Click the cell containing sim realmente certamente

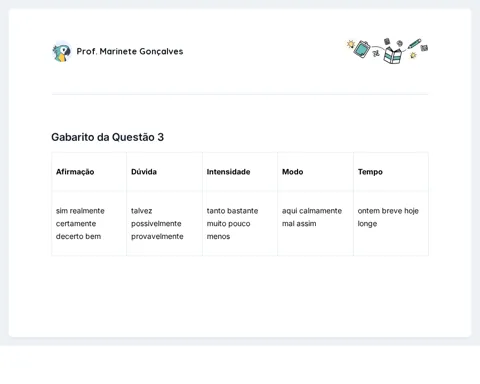(x=89, y=223)
